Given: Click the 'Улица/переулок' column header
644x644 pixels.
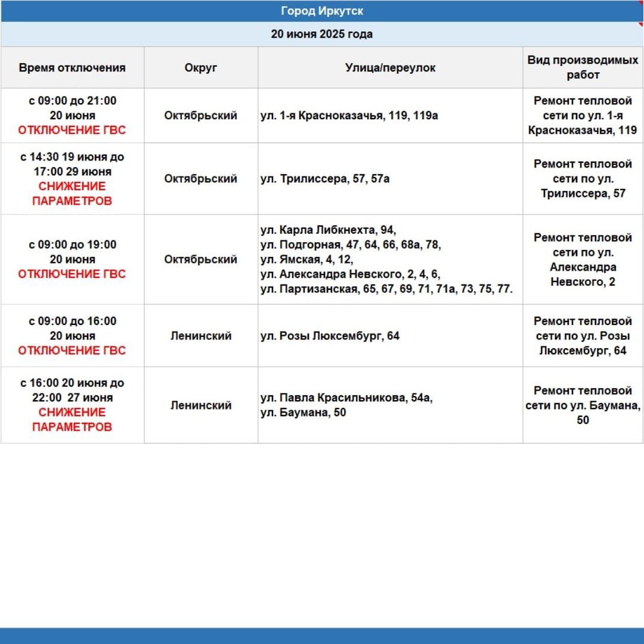Looking at the screenshot, I should pos(390,68).
